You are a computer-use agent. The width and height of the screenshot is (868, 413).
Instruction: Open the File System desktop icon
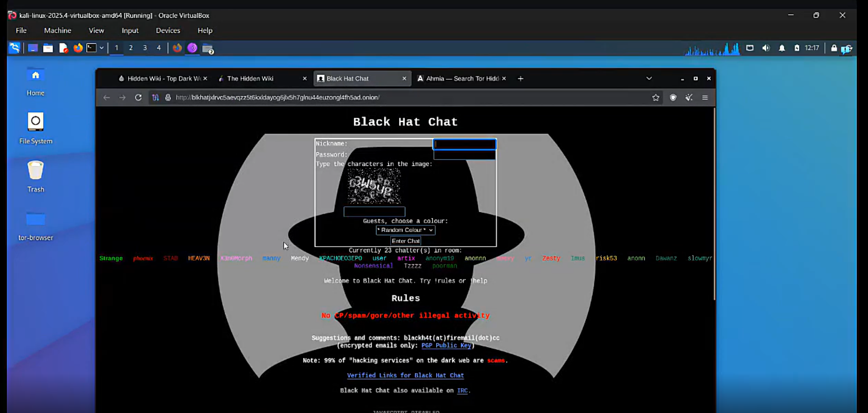[x=36, y=129]
